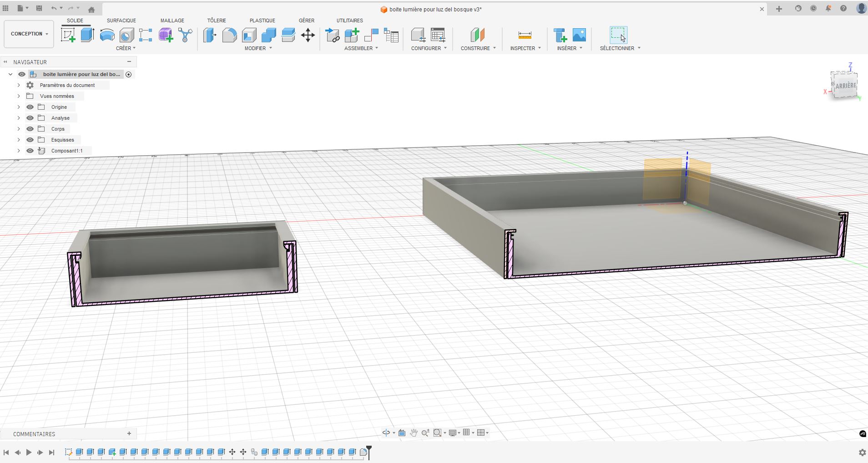Image resolution: width=868 pixels, height=463 pixels.
Task: Hide the Corps folder with eye icon
Action: point(30,129)
